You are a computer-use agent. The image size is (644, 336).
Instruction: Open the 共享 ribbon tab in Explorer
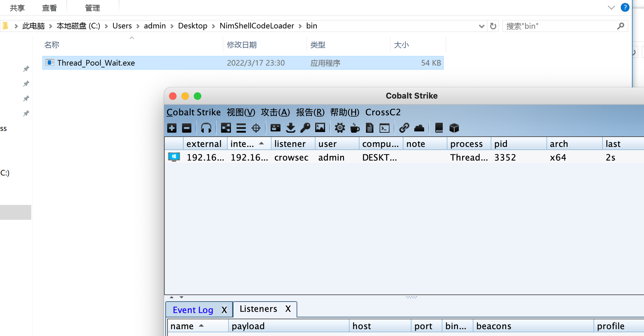coord(17,8)
